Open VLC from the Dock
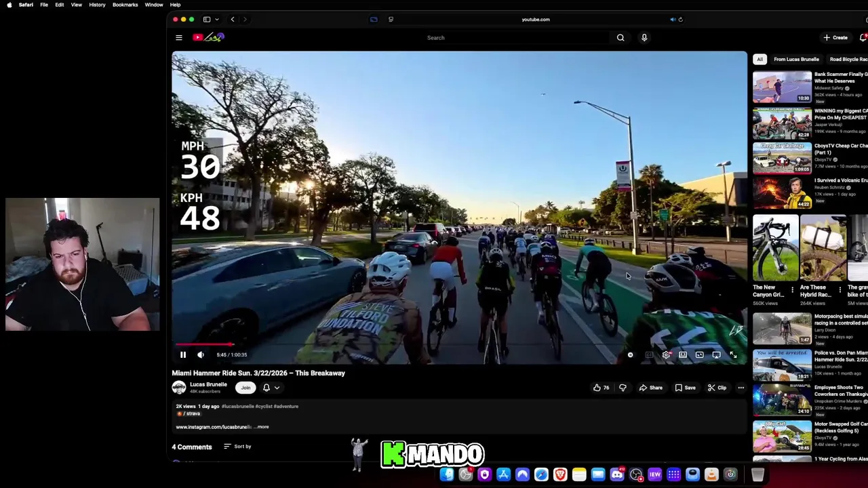 coord(711,474)
